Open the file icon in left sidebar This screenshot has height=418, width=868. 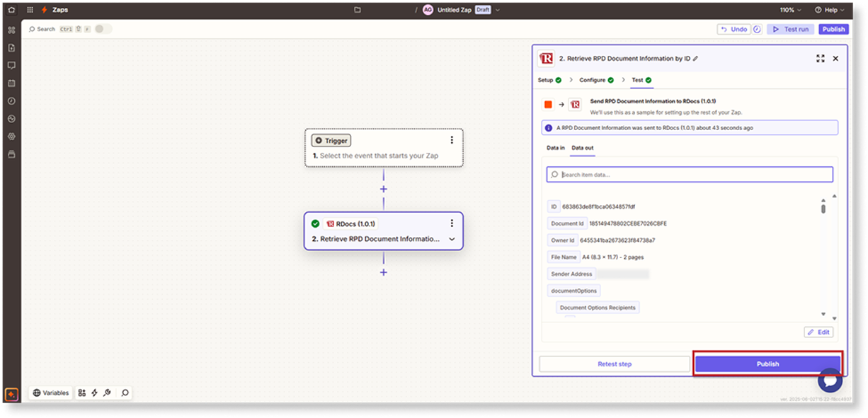click(x=11, y=47)
